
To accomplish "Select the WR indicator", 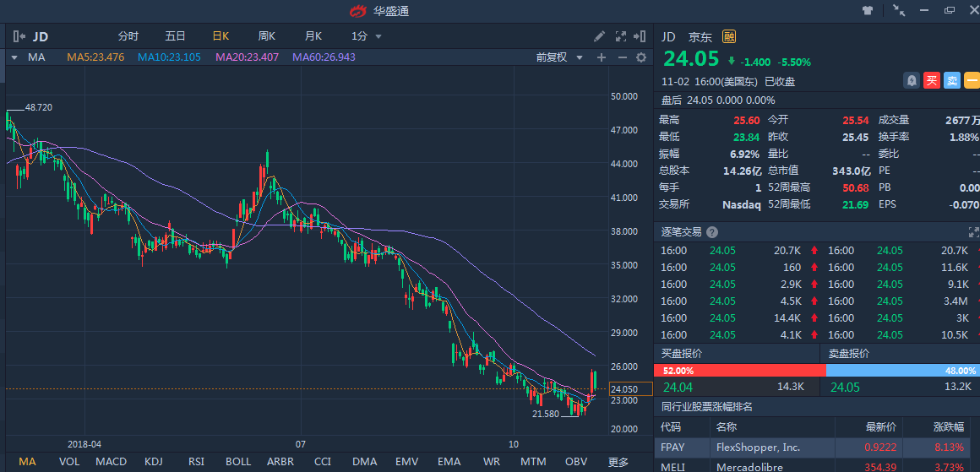I will [x=491, y=462].
